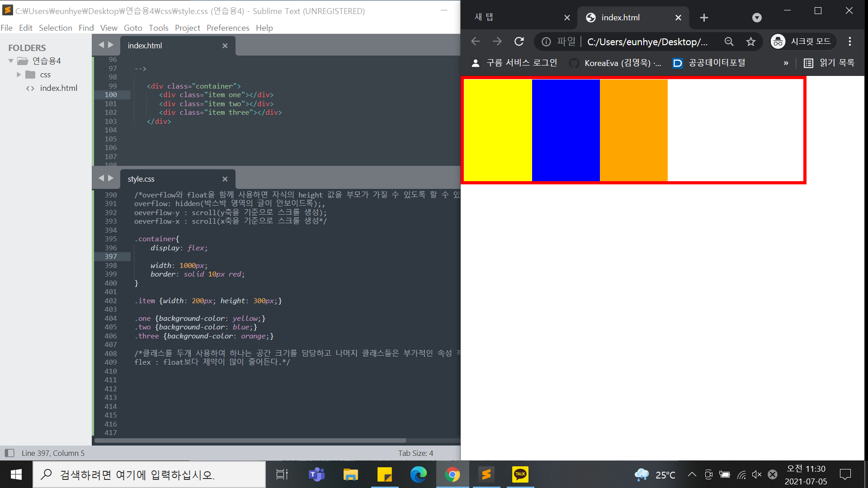Bookmark this page with star icon
The height and width of the screenshot is (488, 868).
point(751,42)
